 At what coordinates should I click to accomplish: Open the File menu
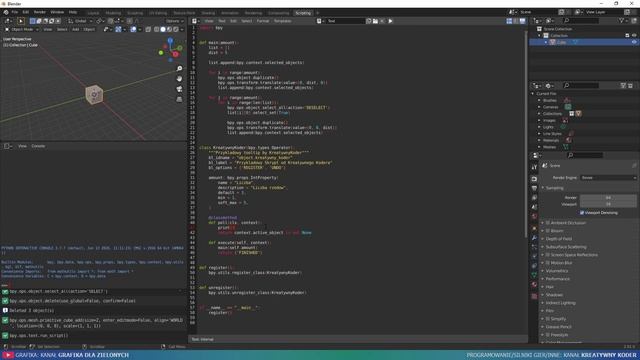15,13
